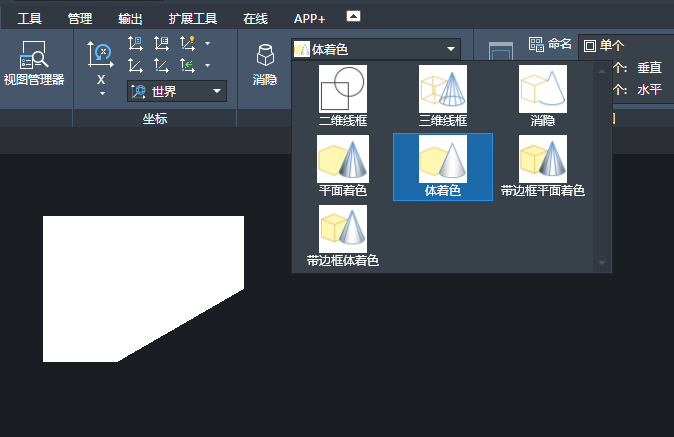Image resolution: width=674 pixels, height=437 pixels.
Task: Open the 输出 ribbon tab
Action: pos(130,18)
